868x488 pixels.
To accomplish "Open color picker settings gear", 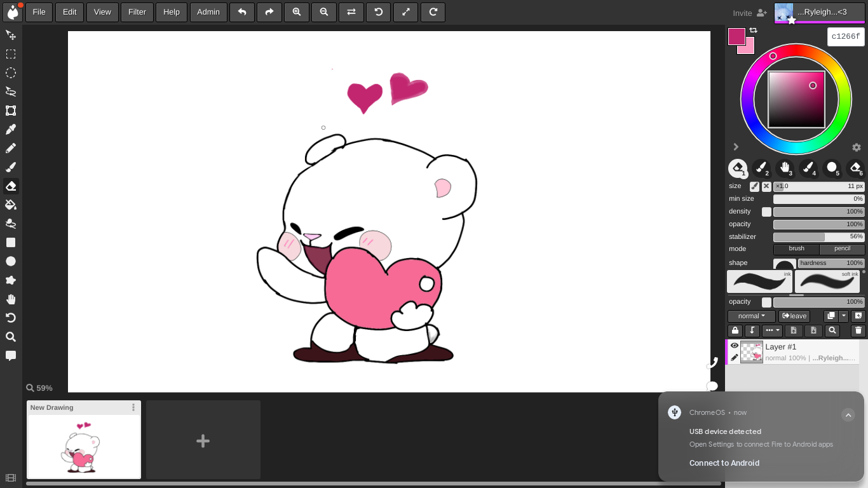I will (x=857, y=147).
